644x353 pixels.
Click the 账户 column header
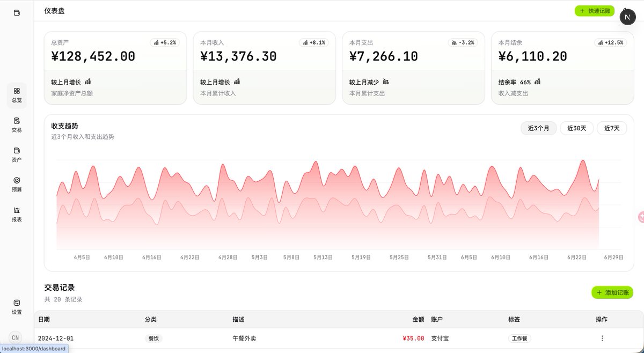point(437,319)
